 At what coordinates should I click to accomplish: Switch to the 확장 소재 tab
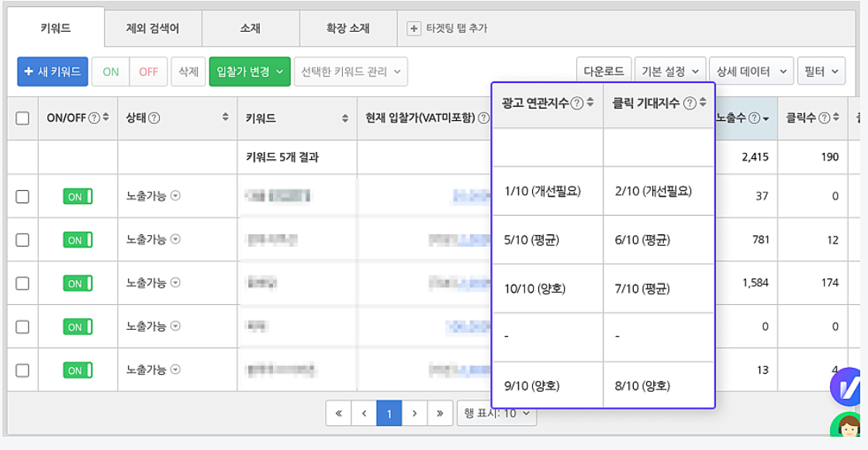point(348,29)
